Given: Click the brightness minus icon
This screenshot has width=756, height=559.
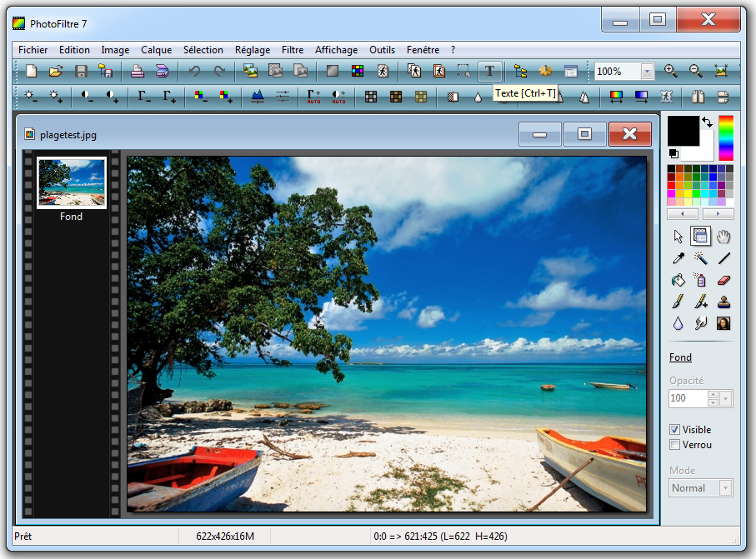Looking at the screenshot, I should click(x=31, y=97).
